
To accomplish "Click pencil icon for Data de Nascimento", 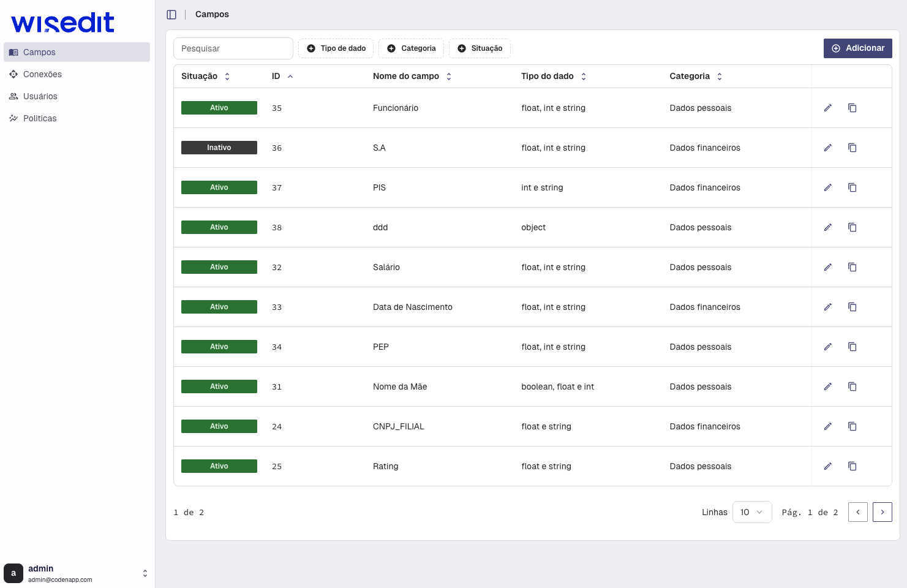I will [x=827, y=307].
